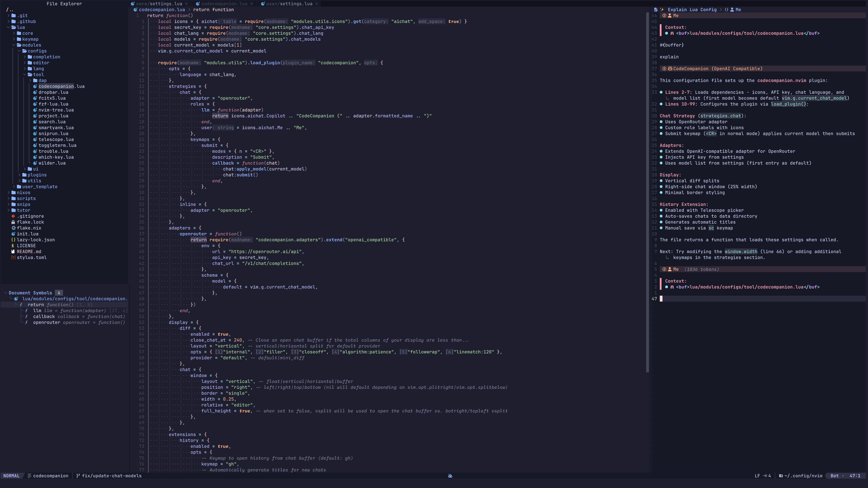Expand the plugins folder

(x=19, y=175)
